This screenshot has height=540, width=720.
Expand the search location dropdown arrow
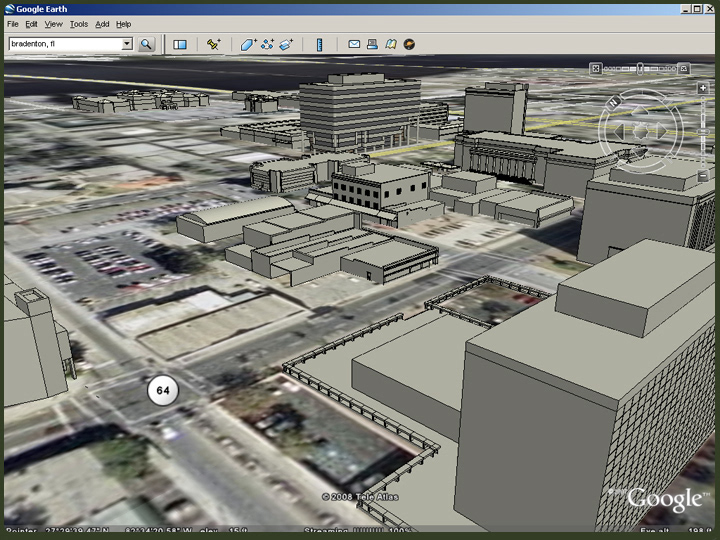tap(127, 44)
